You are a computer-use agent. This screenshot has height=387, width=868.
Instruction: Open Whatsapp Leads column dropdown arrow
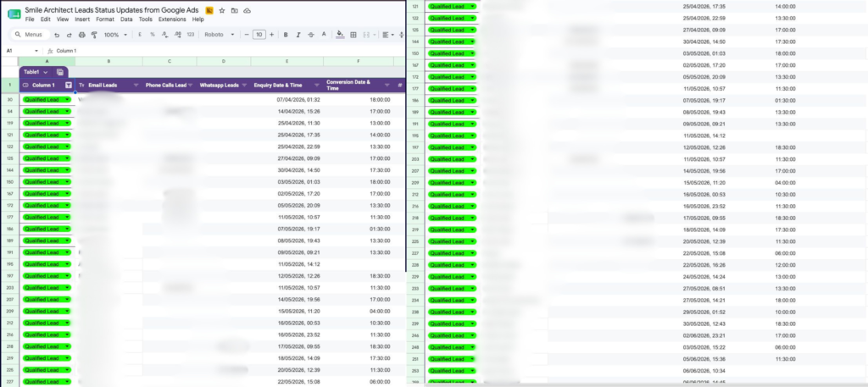(244, 86)
